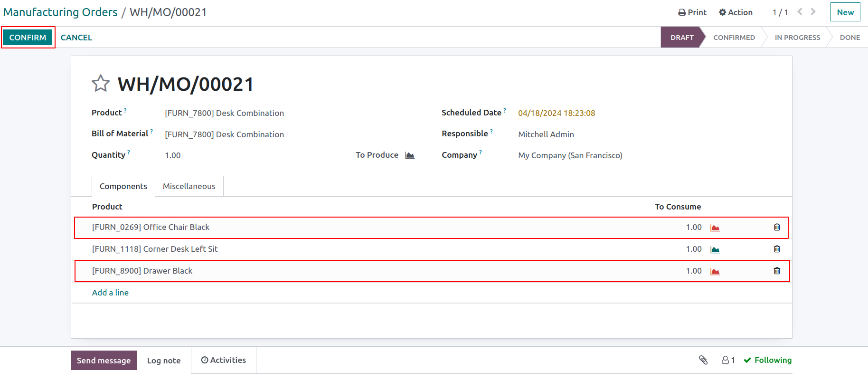Screen dimensions: 868x390
Task: Go back to Manufacturing Orders breadcrumb
Action: tap(60, 12)
